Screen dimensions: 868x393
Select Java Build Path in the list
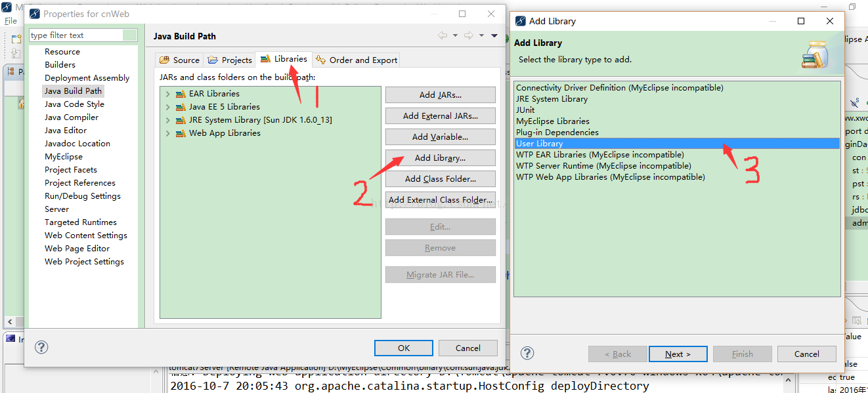click(73, 91)
